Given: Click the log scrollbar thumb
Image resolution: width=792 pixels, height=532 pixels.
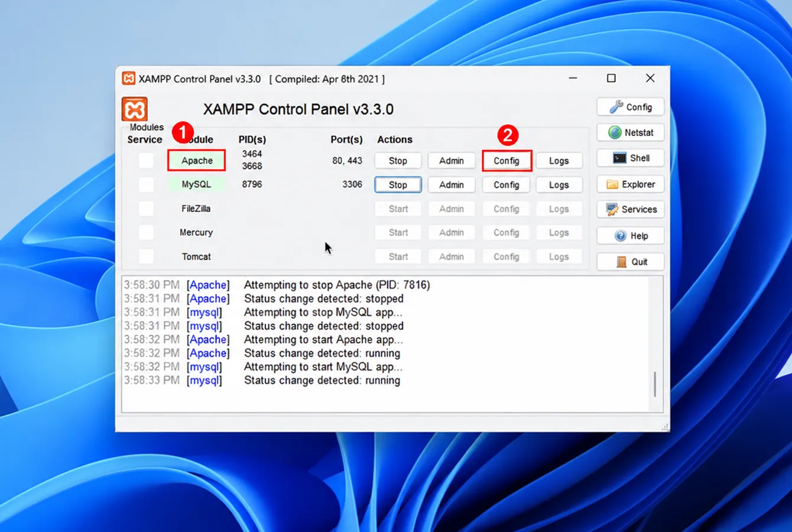Looking at the screenshot, I should click(x=655, y=384).
